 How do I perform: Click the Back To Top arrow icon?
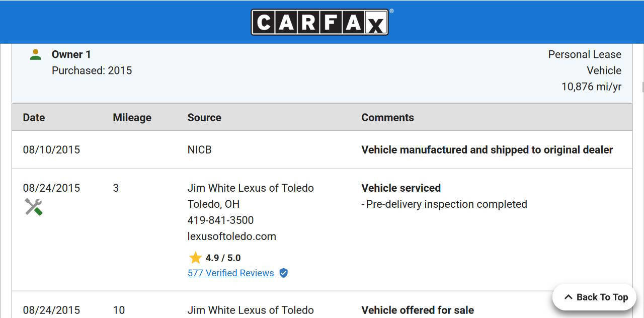click(568, 297)
